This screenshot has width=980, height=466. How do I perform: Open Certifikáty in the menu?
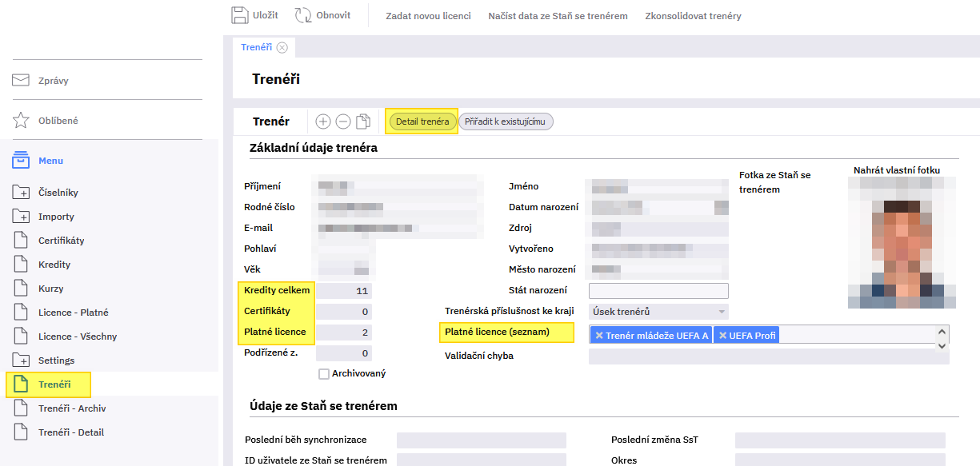tap(62, 241)
